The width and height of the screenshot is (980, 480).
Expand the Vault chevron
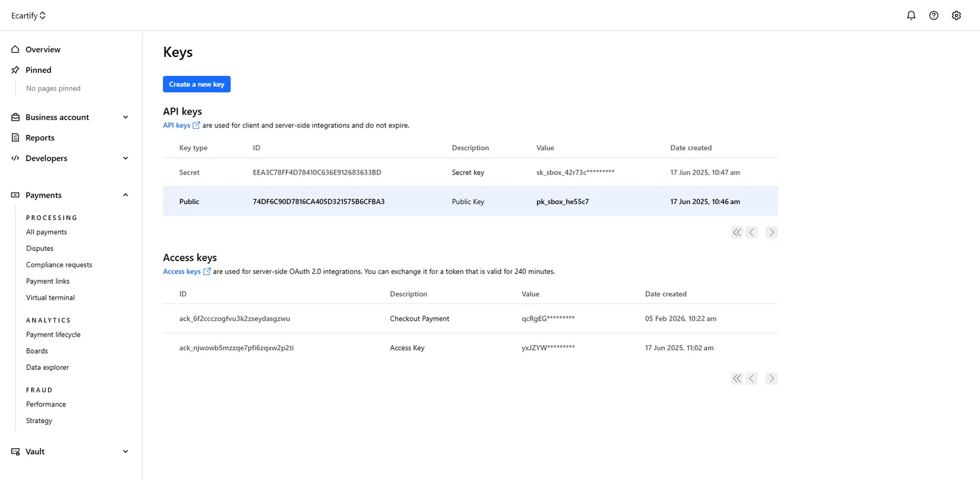pyautogui.click(x=126, y=452)
